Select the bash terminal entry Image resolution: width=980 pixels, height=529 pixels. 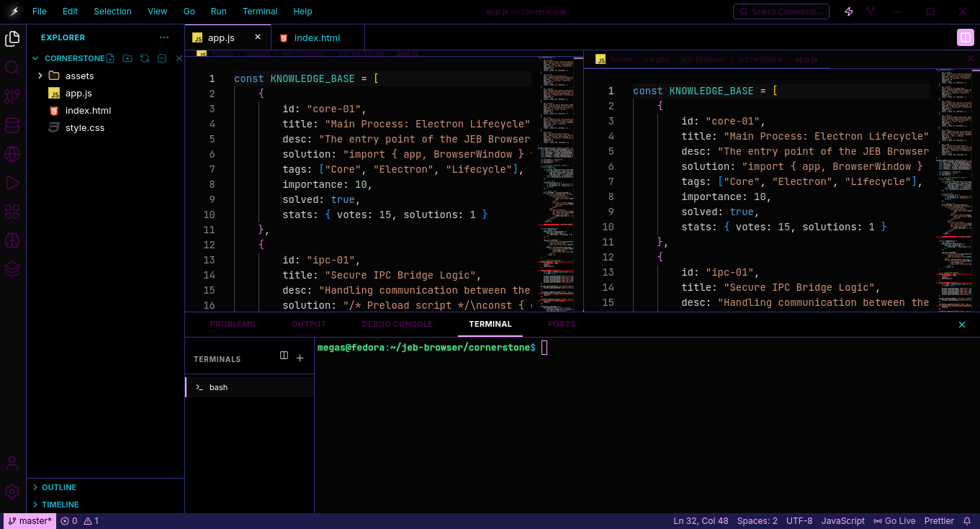coord(249,387)
